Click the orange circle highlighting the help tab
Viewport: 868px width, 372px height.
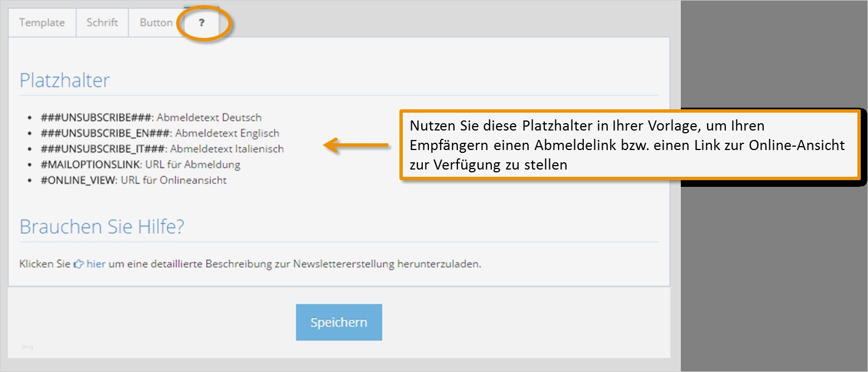coord(202,23)
